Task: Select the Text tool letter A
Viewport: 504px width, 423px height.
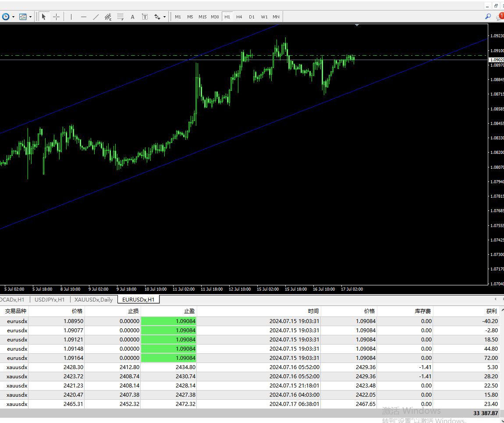Action: pos(132,17)
